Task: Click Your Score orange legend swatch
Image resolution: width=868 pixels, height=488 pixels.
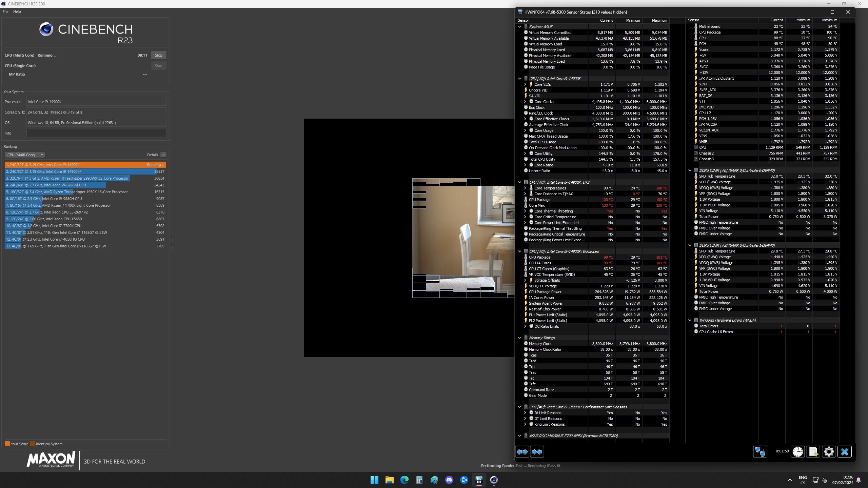Action: pos(7,444)
